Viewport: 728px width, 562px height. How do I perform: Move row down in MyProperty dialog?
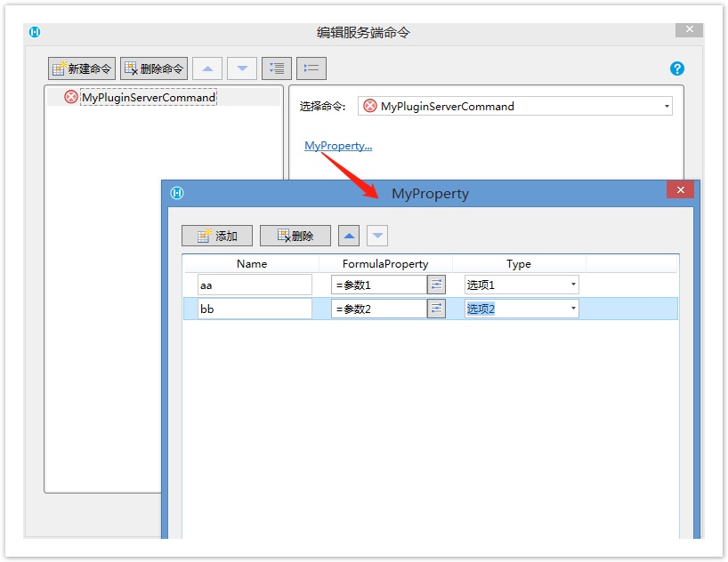(x=377, y=236)
